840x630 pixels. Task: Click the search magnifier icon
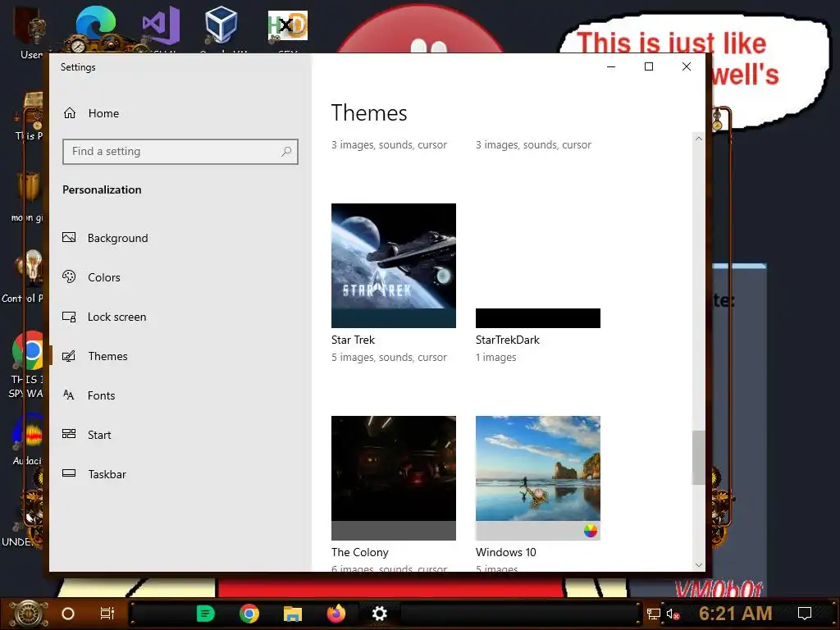point(286,152)
